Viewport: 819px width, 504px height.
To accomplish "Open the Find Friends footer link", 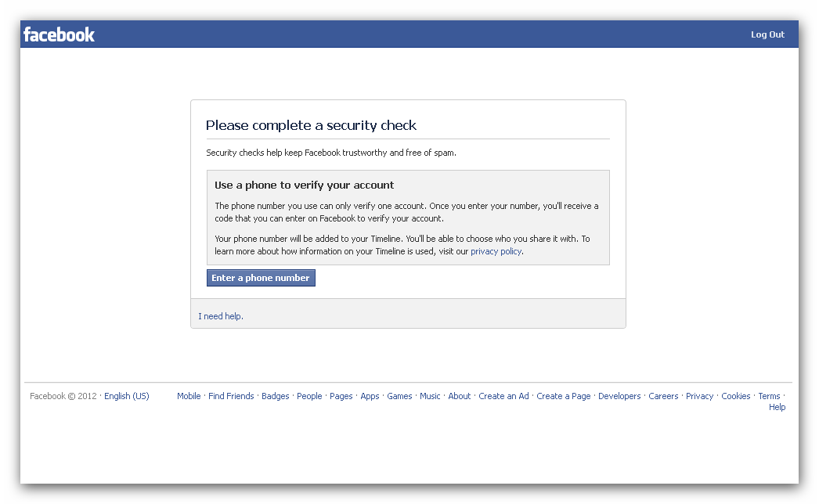I will coord(231,396).
